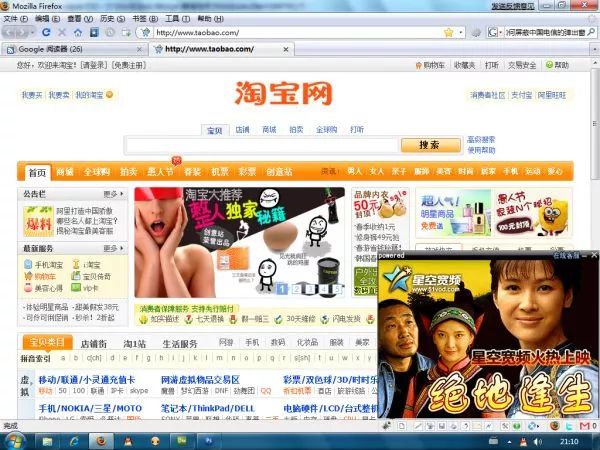Open the list all tabs dropdown arrow
The height and width of the screenshot is (450, 600).
click(595, 49)
